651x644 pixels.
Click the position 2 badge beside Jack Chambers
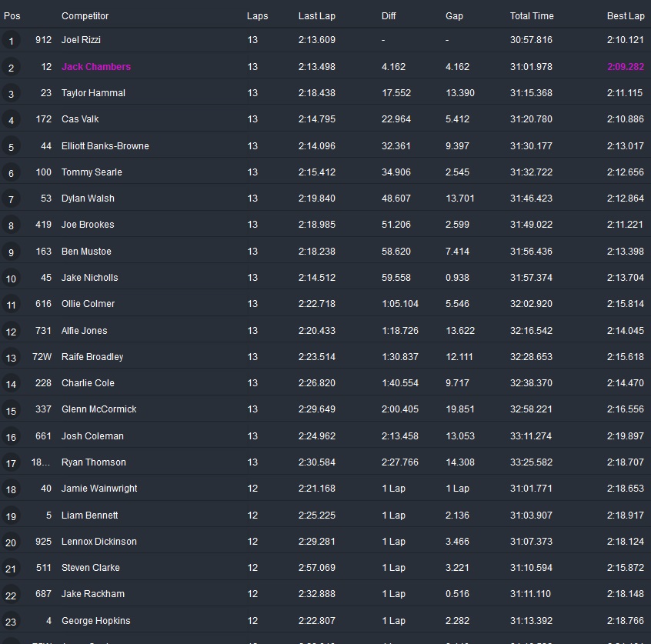(11, 68)
